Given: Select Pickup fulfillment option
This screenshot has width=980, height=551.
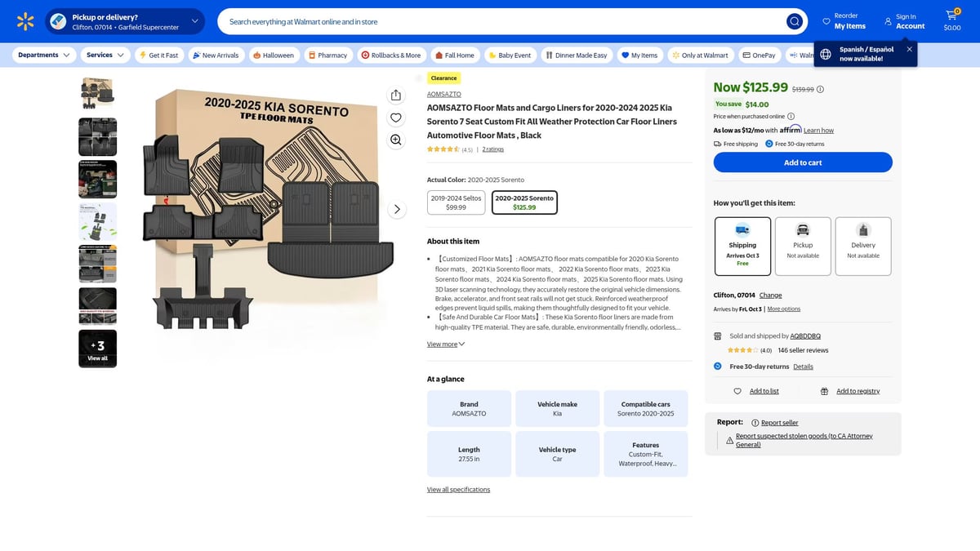Looking at the screenshot, I should tap(803, 247).
